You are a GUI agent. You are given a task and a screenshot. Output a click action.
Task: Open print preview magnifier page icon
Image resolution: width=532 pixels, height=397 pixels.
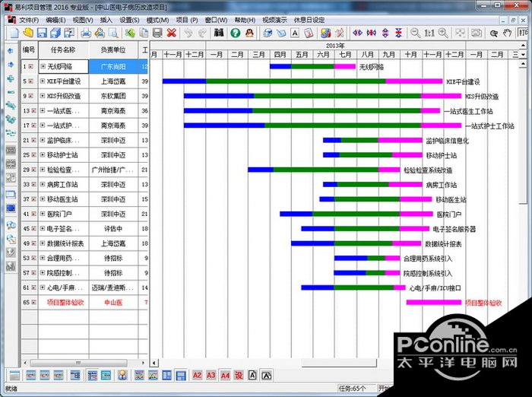[x=113, y=33]
